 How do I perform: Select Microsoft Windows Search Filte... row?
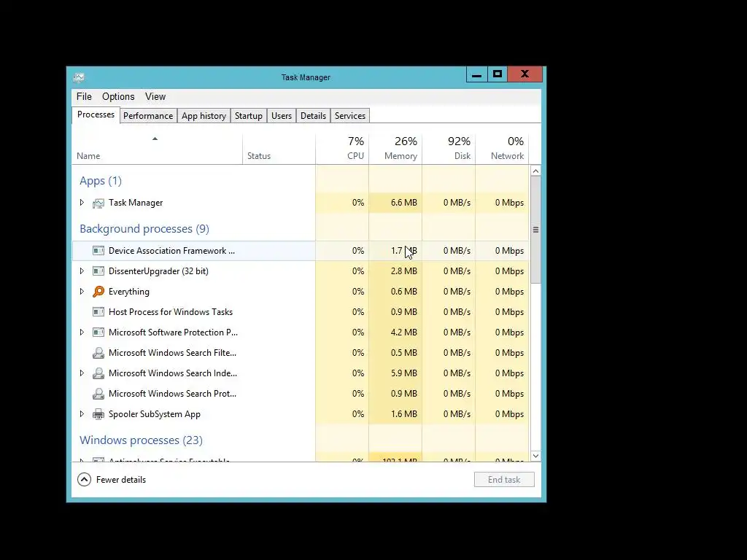[x=300, y=353]
